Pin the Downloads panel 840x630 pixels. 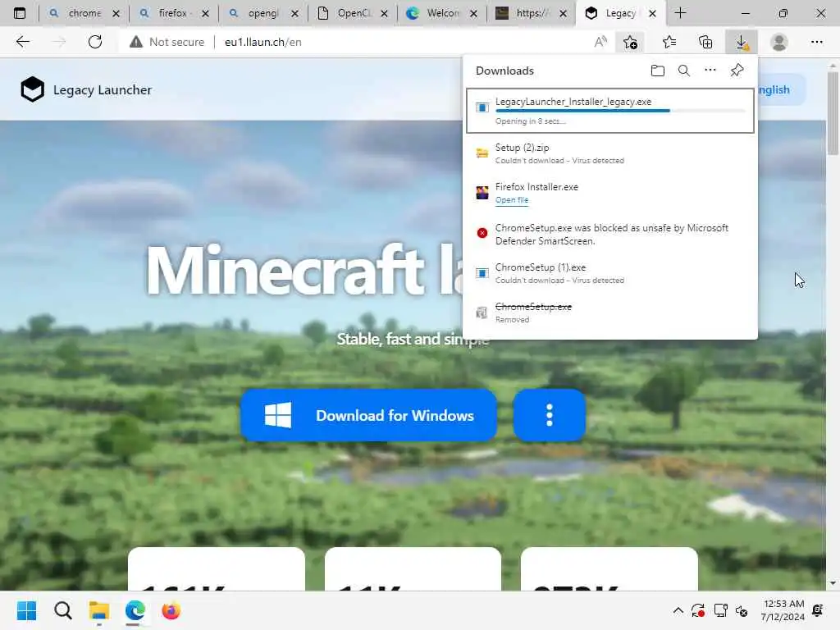[737, 71]
